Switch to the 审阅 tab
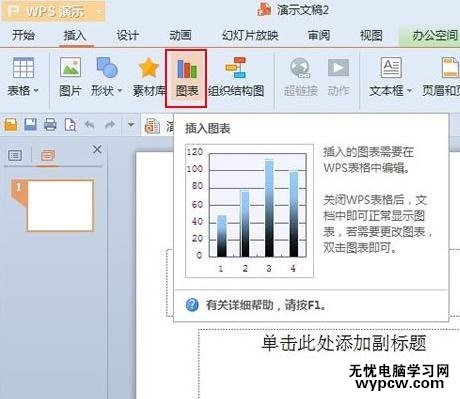 tap(319, 35)
